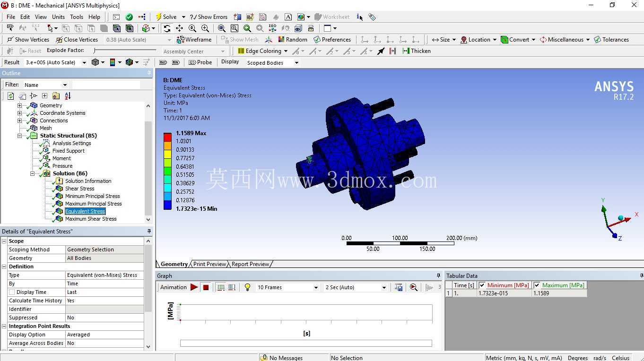Click the export animation video icon

point(399,287)
